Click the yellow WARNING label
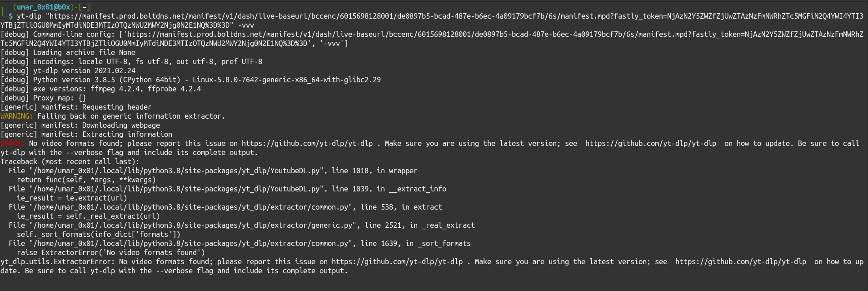 (x=16, y=116)
